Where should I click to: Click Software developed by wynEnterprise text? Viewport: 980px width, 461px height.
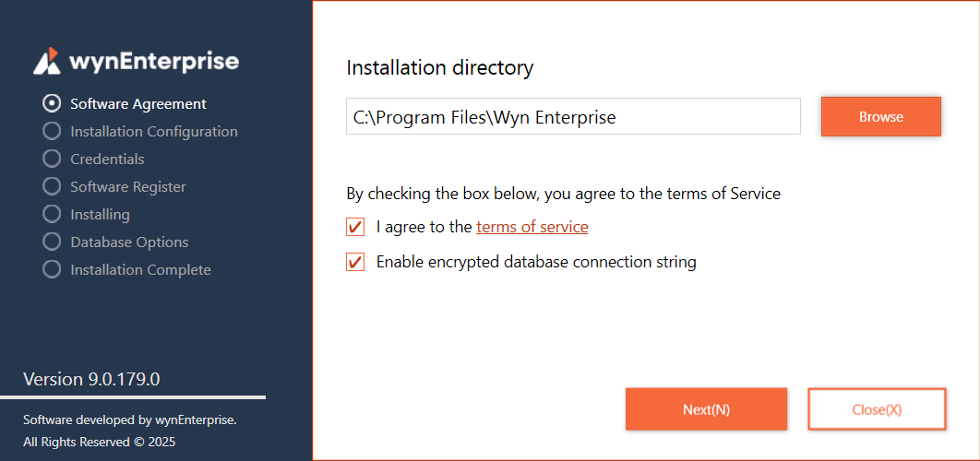(x=130, y=420)
